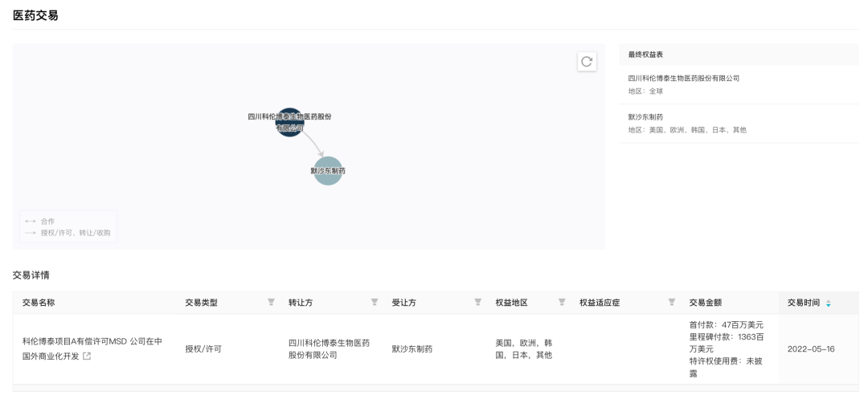Open external link icon beside transaction name

coord(87,356)
